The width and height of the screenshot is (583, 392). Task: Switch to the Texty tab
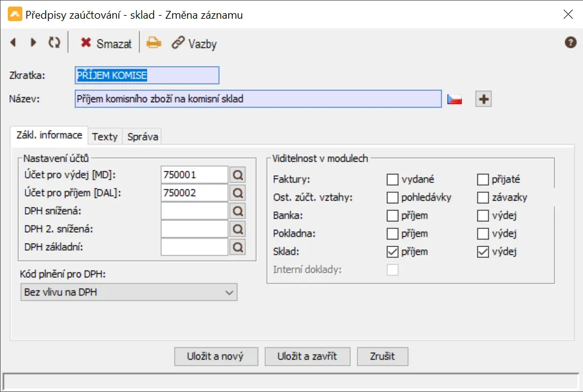[105, 137]
